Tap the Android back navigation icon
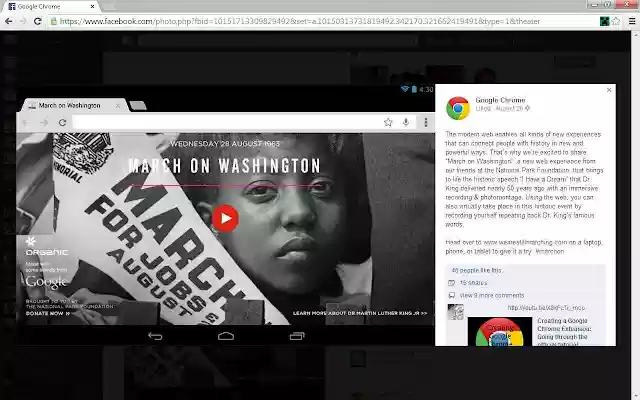The width and height of the screenshot is (640, 400). [155, 336]
